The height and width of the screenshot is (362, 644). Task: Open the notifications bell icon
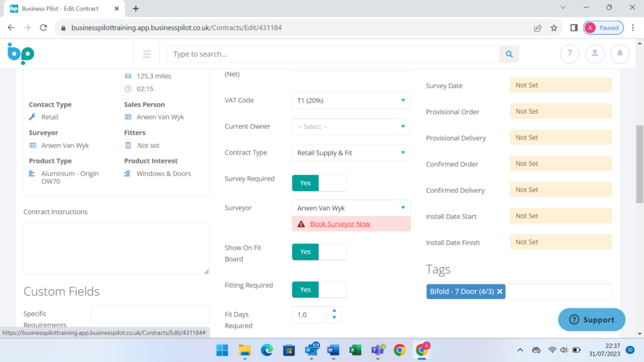click(x=619, y=54)
